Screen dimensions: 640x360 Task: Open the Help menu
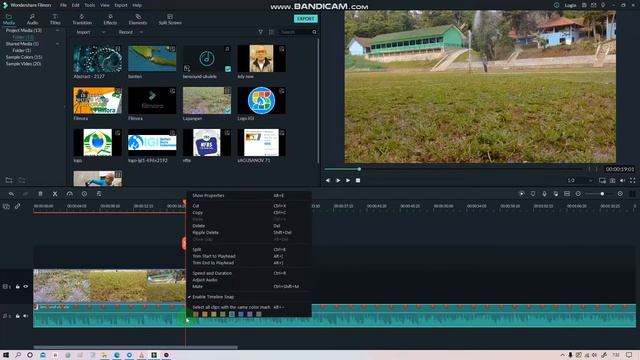tap(137, 5)
